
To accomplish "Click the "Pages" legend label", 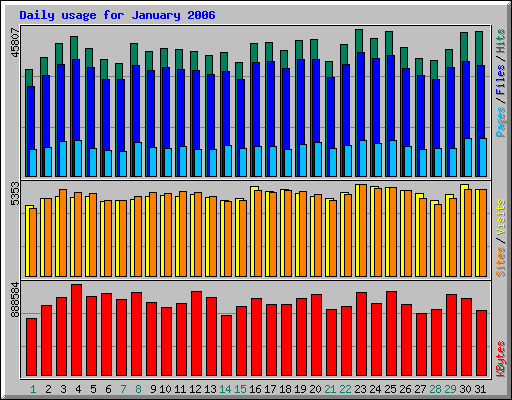I will click(x=501, y=122).
